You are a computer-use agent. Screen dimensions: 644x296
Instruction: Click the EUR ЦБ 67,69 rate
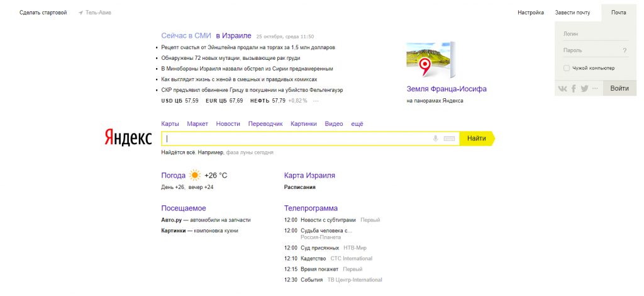tap(225, 101)
